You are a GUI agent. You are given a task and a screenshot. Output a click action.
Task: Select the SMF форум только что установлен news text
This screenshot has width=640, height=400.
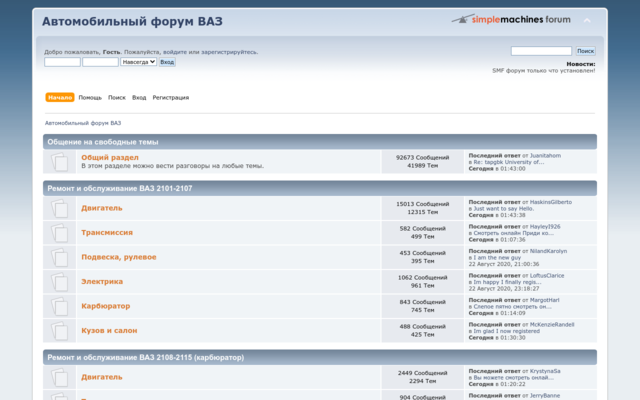point(544,71)
